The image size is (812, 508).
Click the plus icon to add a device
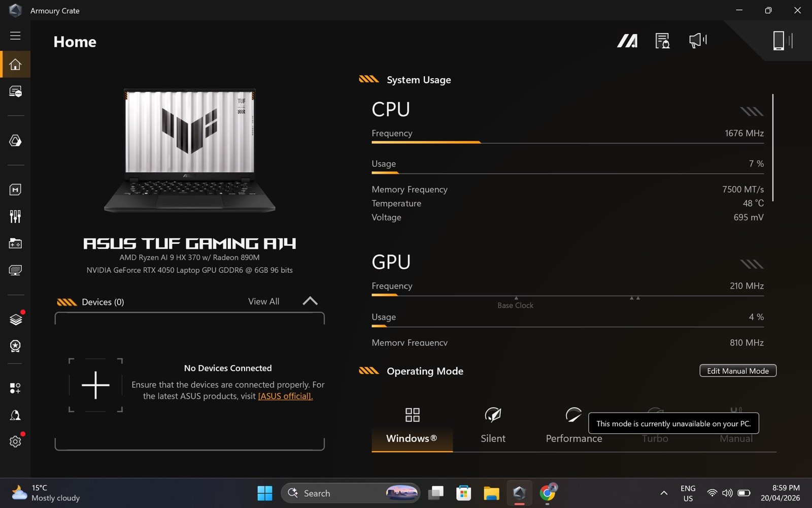point(95,385)
